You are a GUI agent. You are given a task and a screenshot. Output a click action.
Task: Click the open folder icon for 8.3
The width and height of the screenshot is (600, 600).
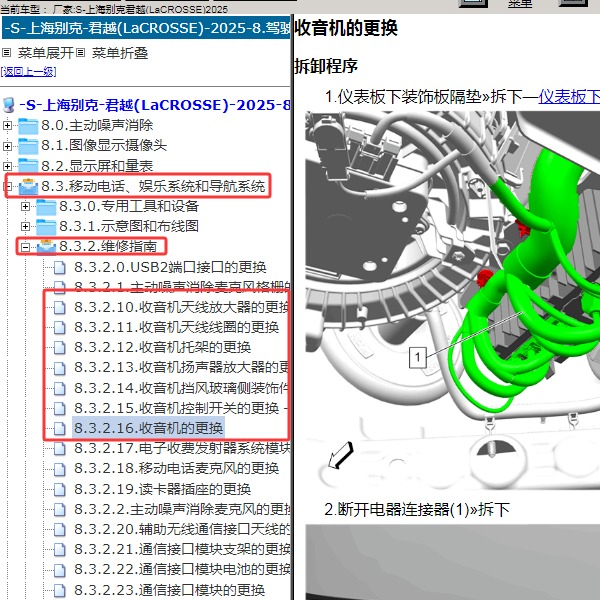coord(28,186)
